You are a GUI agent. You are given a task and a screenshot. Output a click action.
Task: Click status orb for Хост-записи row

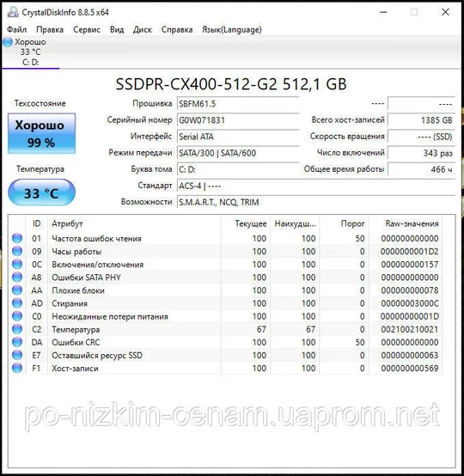tap(17, 369)
